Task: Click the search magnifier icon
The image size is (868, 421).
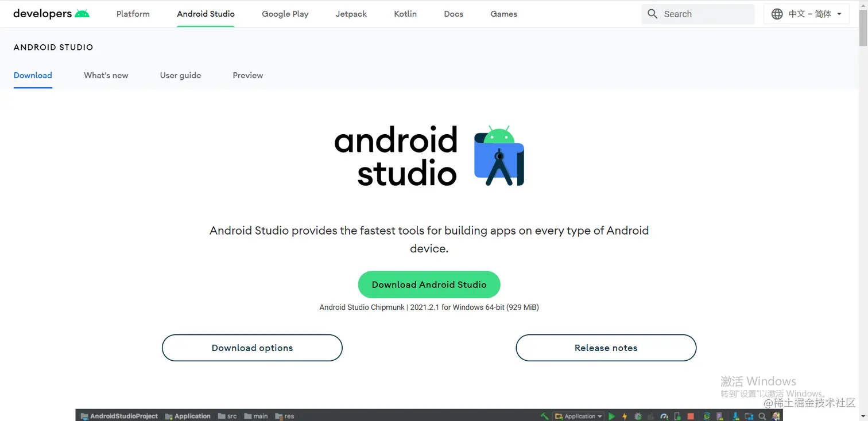Action: click(652, 14)
